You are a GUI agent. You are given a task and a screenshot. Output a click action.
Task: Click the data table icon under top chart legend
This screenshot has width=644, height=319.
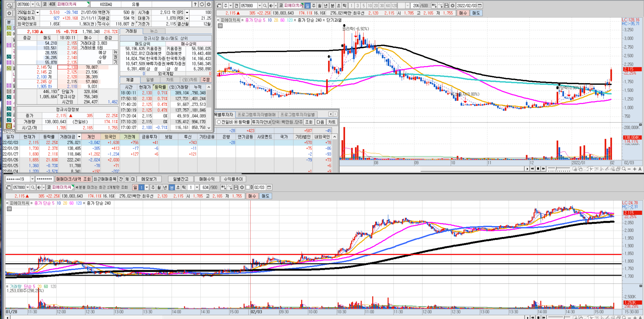point(220,26)
